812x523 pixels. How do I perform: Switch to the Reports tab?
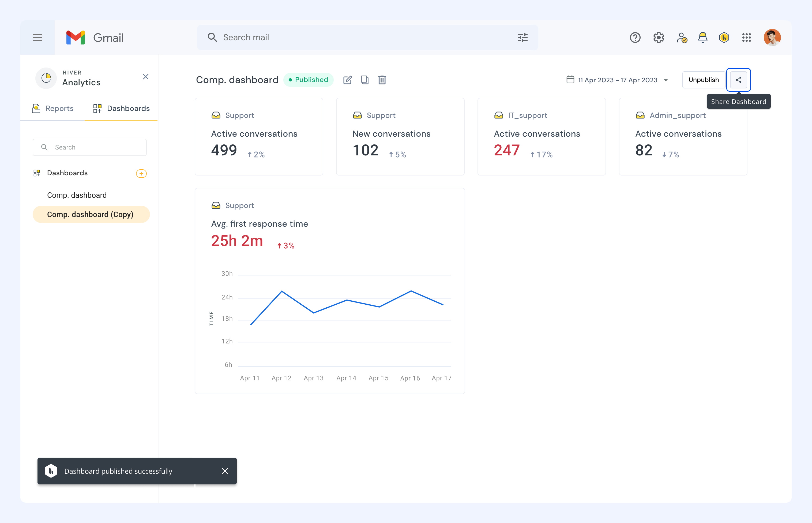click(52, 108)
